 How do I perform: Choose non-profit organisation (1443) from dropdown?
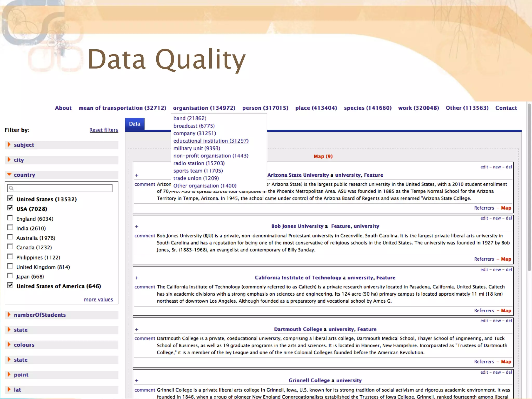(x=211, y=156)
